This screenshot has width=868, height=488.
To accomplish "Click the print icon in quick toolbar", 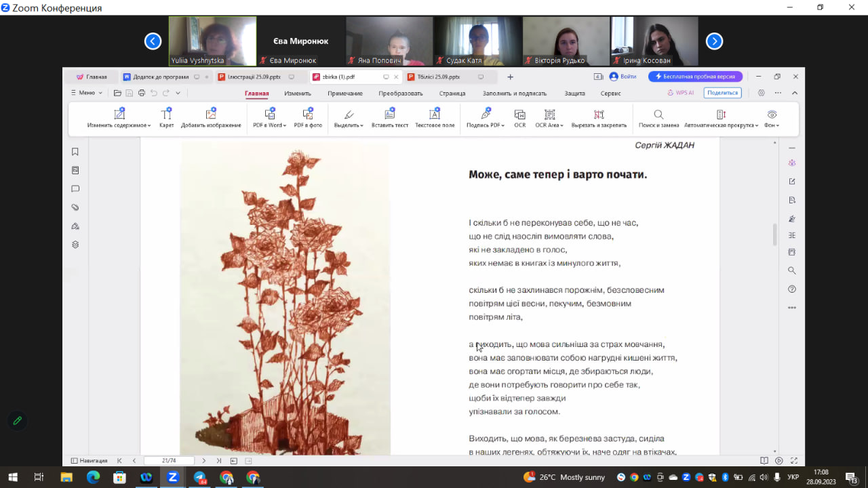I will pyautogui.click(x=141, y=93).
